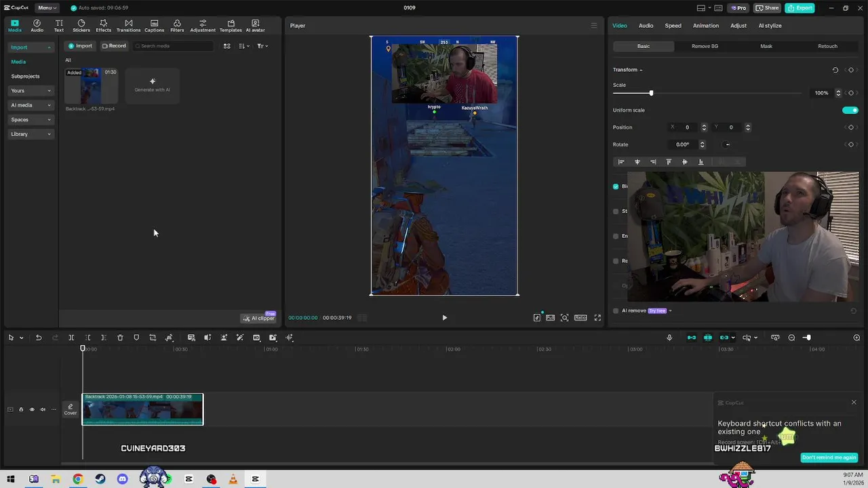Switch to the AI stylize tab
Screen dimensions: 868x488
coord(770,26)
